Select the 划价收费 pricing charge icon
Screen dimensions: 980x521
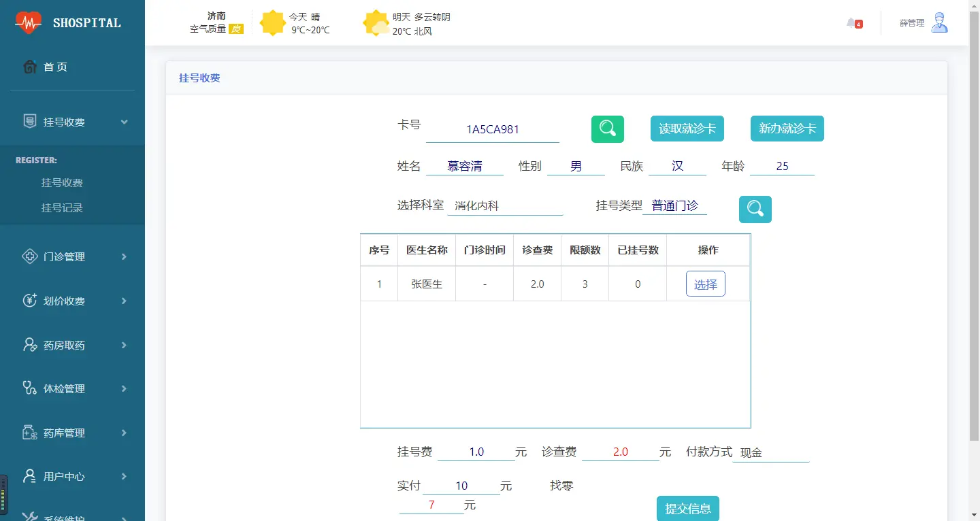click(x=29, y=301)
